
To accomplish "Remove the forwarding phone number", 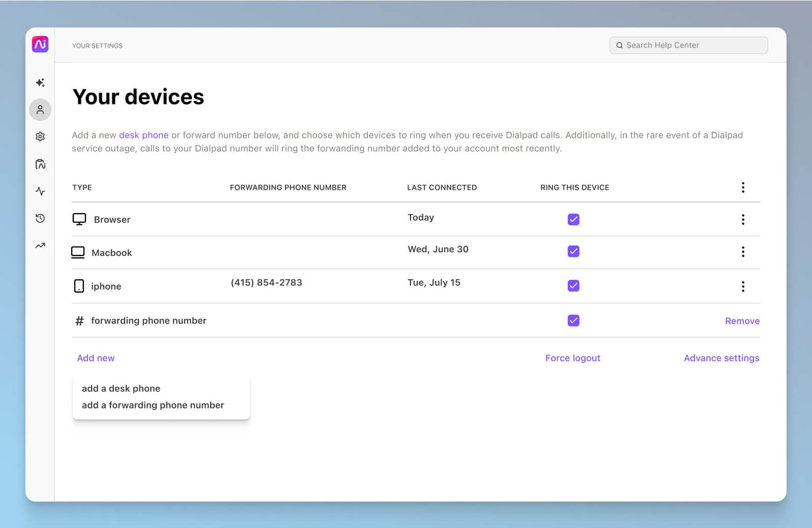I will (742, 321).
